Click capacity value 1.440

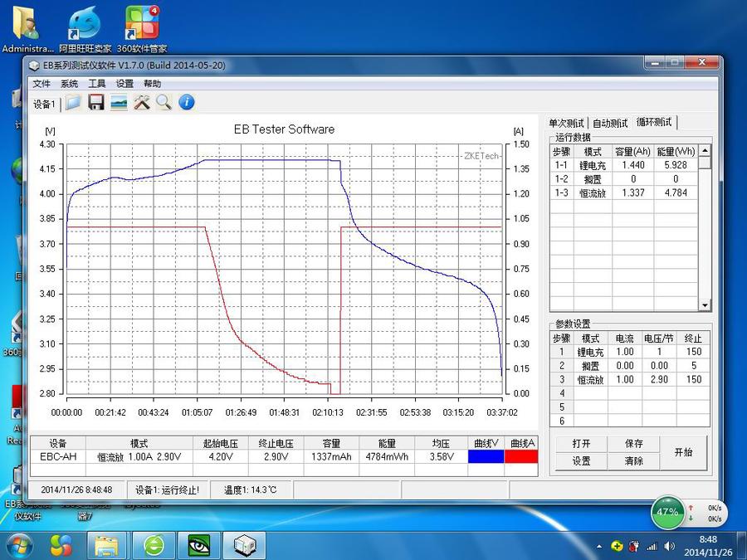633,165
